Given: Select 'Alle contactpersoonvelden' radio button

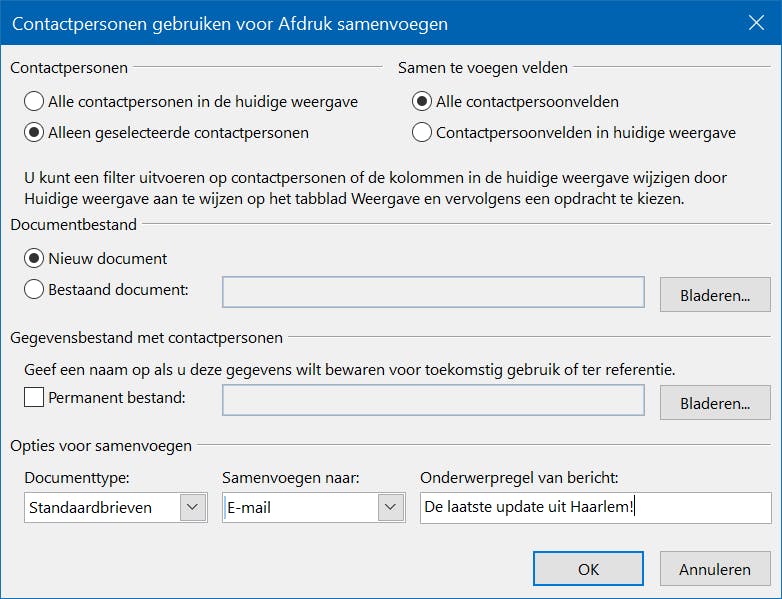Looking at the screenshot, I should (x=422, y=101).
